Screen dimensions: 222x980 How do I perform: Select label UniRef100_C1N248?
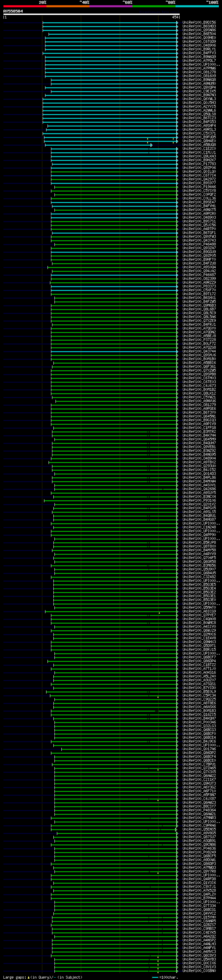pyautogui.click(x=199, y=527)
